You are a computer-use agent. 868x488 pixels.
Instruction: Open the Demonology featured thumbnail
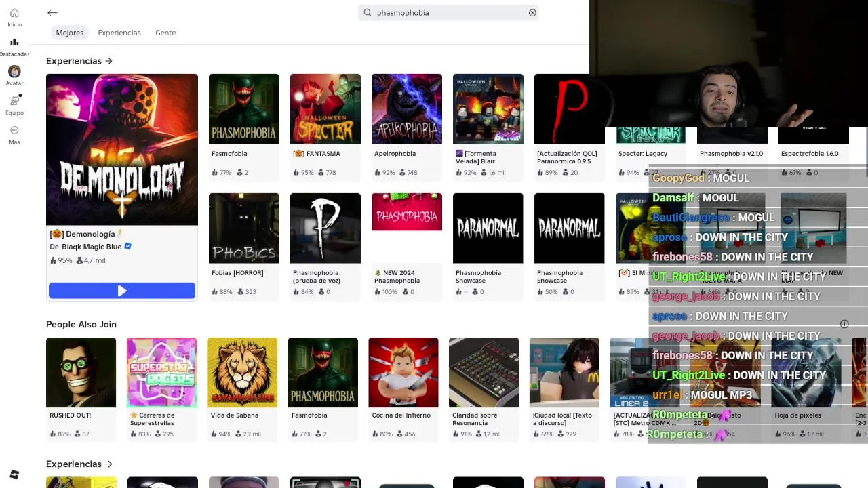coord(122,149)
